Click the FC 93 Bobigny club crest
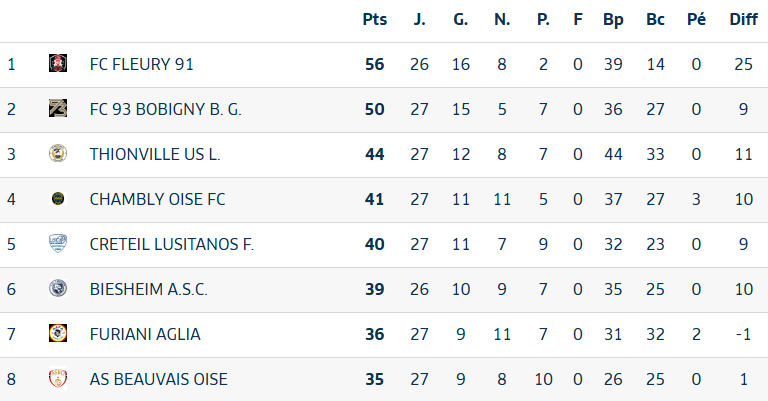The width and height of the screenshot is (768, 401). coord(58,109)
